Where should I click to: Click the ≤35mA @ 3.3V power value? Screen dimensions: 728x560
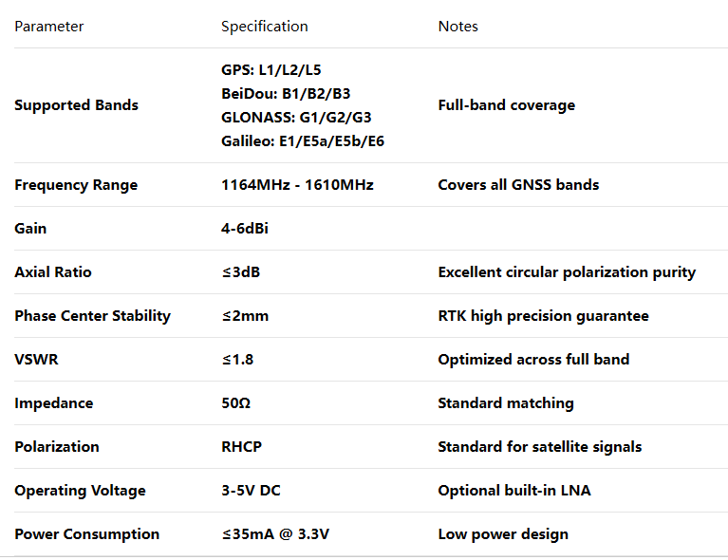(275, 534)
